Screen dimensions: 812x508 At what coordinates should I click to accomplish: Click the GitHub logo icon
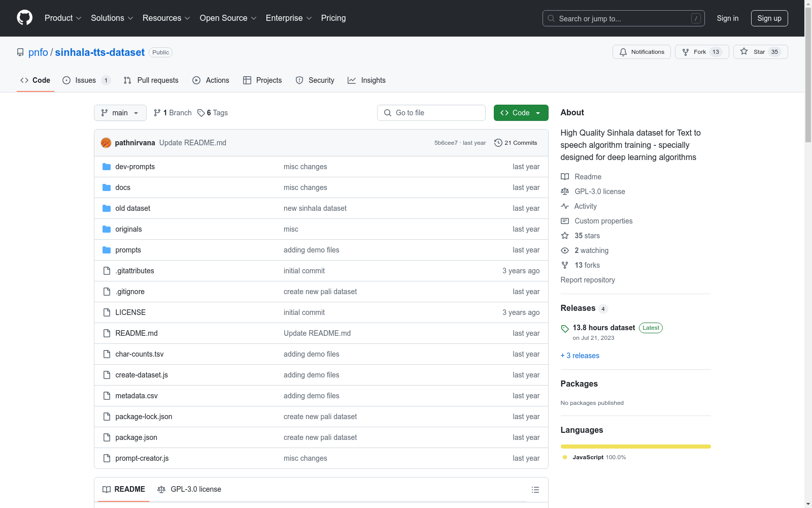24,18
